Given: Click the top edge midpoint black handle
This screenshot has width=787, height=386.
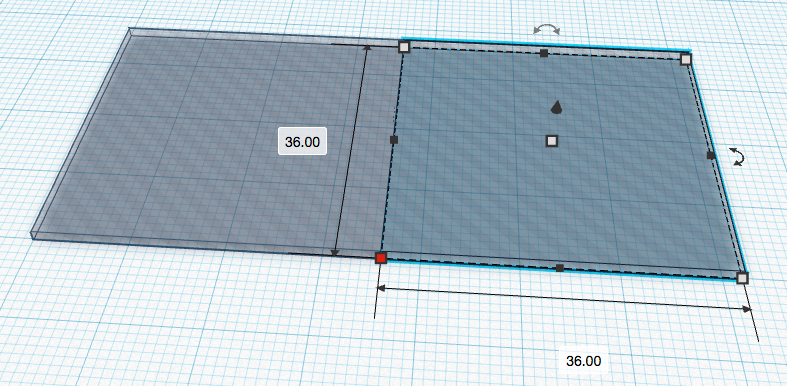Looking at the screenshot, I should pos(544,53).
